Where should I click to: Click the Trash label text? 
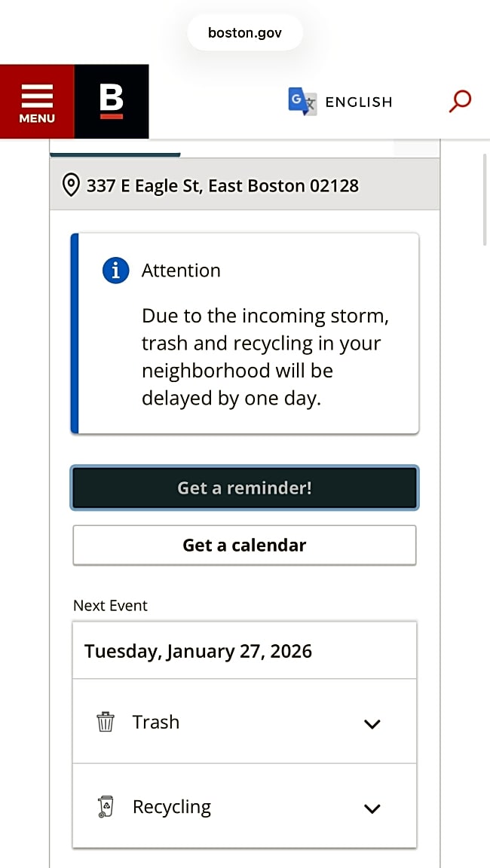(156, 722)
